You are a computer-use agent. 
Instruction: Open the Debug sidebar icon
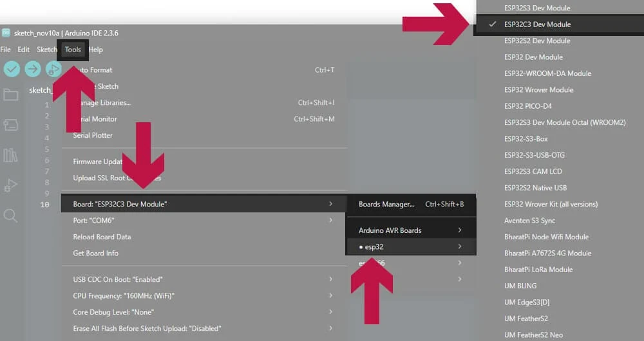coord(11,185)
